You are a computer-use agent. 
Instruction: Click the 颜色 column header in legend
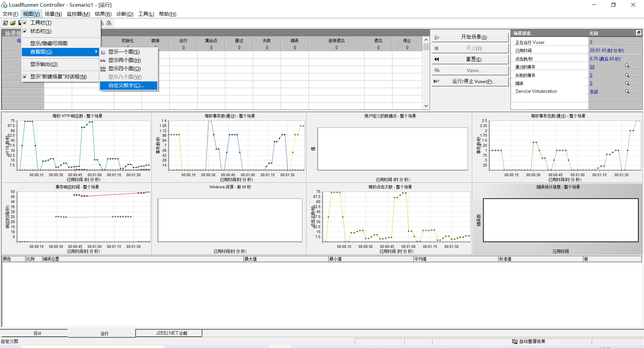[14, 259]
